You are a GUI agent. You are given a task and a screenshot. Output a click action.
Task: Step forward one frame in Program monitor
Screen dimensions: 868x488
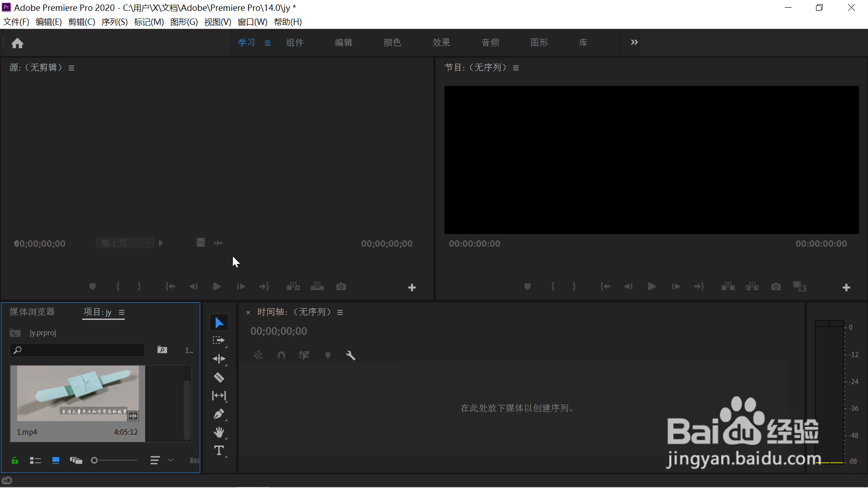click(x=676, y=286)
